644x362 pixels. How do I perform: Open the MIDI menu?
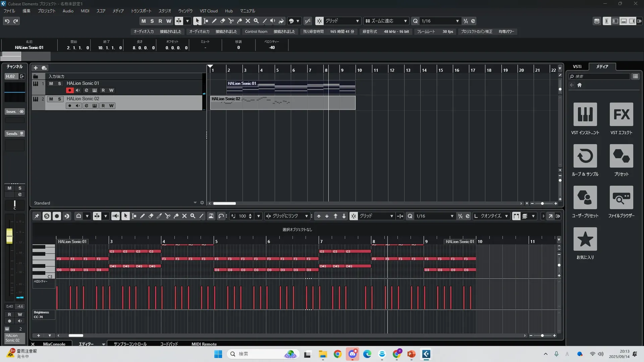pos(85,11)
